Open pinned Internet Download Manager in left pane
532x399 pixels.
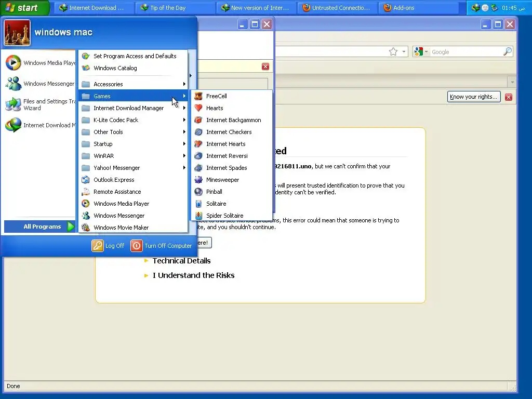coord(39,125)
